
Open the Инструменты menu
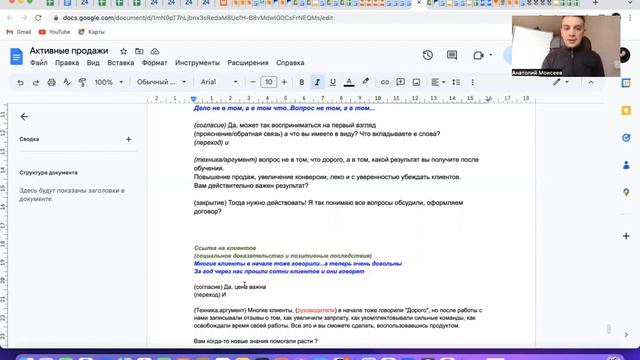point(197,63)
